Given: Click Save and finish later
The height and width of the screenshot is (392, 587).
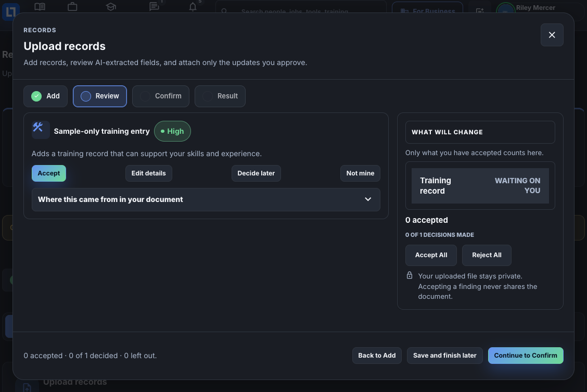Looking at the screenshot, I should pos(444,356).
